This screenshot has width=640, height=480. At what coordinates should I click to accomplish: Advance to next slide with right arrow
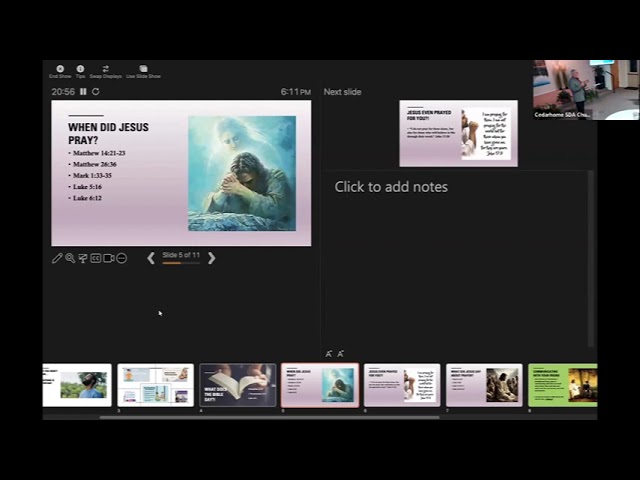click(211, 258)
